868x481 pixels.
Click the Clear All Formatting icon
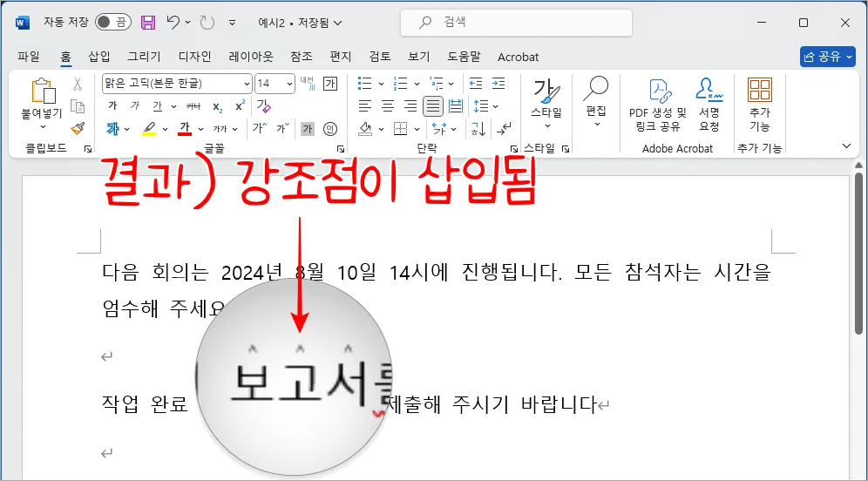click(x=263, y=105)
